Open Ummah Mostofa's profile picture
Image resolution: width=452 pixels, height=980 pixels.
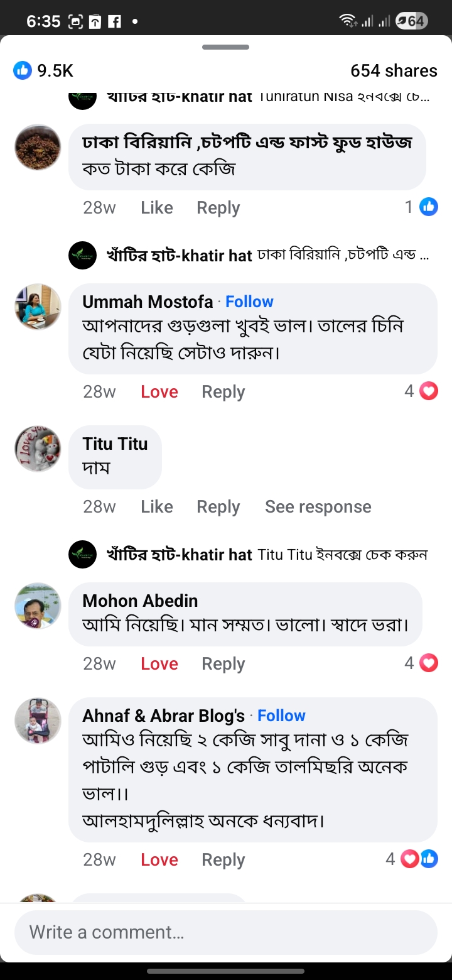point(38,307)
